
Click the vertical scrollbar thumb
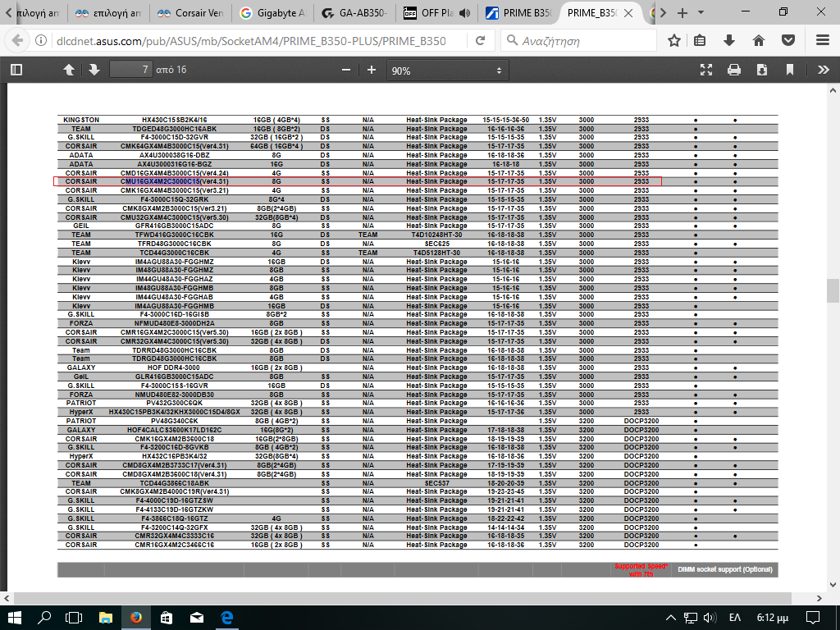(x=833, y=291)
